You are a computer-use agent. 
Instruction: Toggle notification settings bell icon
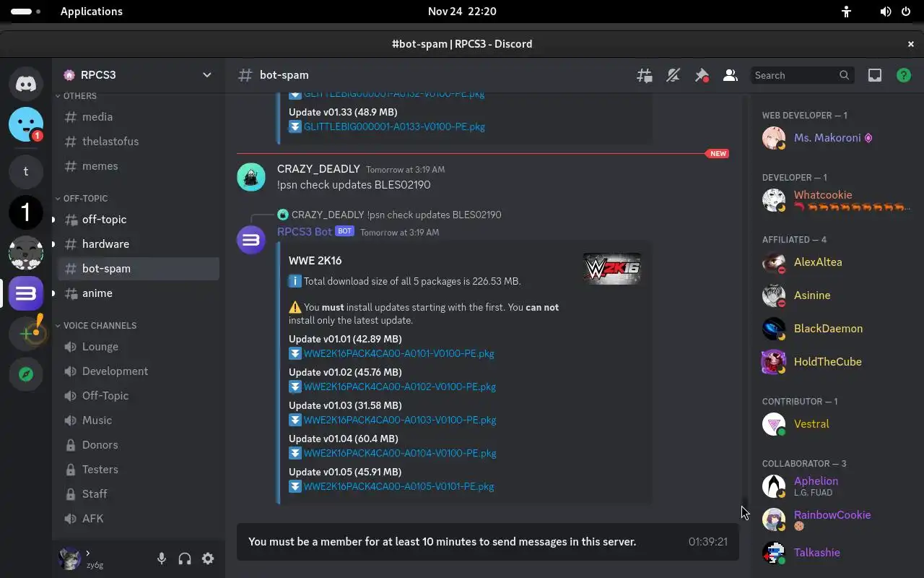(x=673, y=75)
